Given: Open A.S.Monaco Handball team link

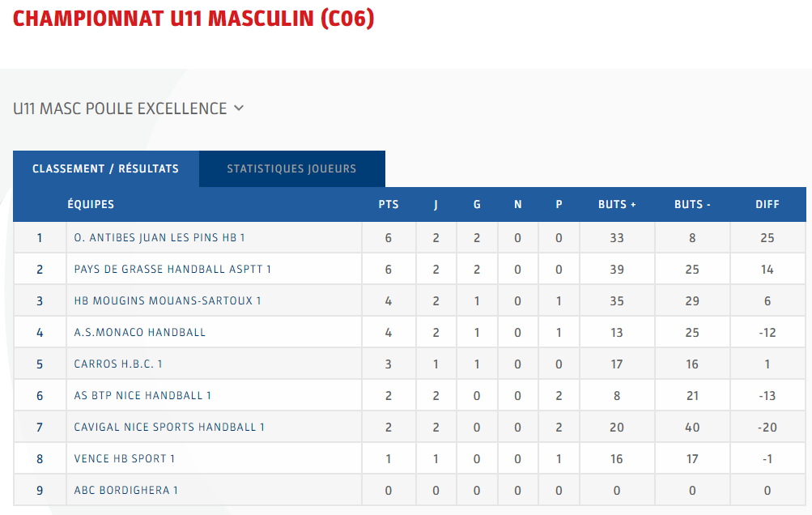Looking at the screenshot, I should 140,333.
